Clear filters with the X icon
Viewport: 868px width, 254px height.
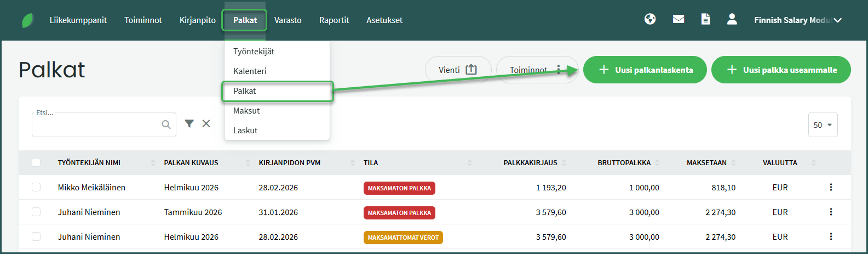tap(206, 124)
